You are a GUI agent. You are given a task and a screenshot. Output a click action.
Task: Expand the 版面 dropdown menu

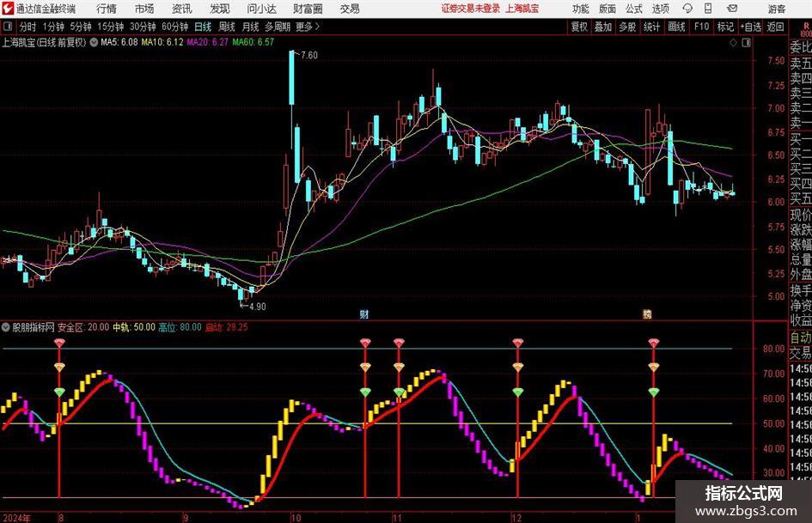tap(607, 9)
